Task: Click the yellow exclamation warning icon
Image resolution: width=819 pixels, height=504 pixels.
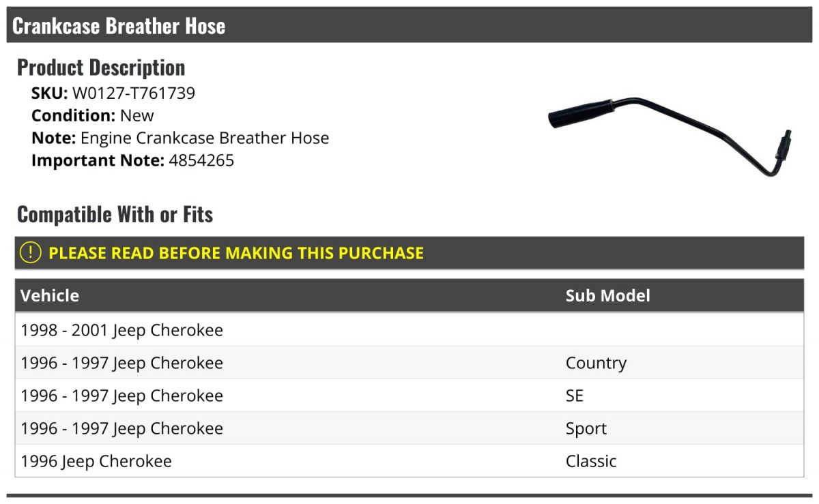Action: [x=31, y=253]
